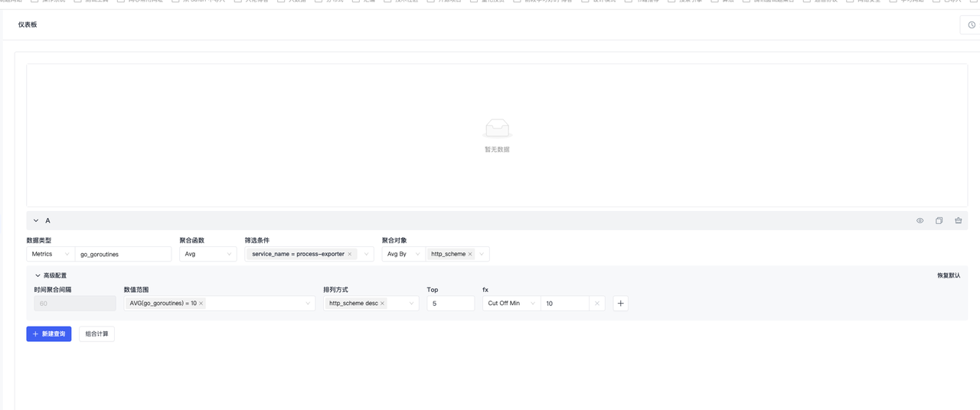Collapse the 高级配置 section
980x410 pixels.
tap(38, 275)
